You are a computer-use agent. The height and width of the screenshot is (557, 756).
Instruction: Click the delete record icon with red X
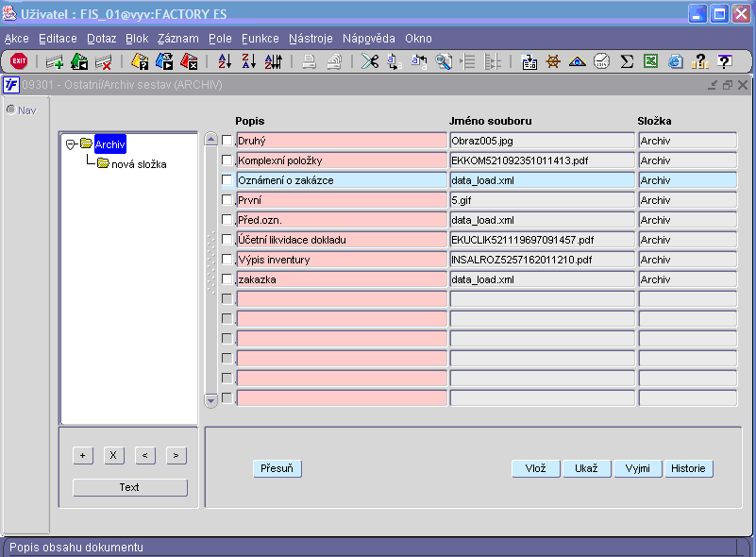click(x=104, y=61)
